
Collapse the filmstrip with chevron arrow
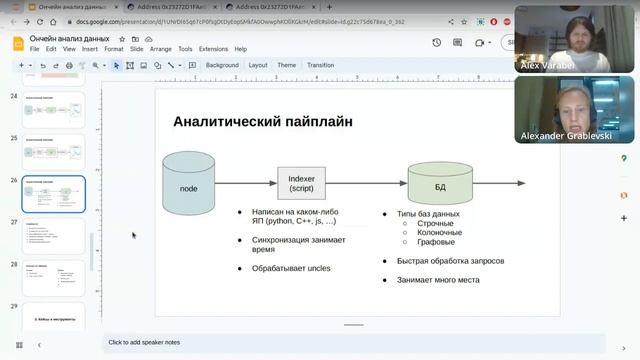pyautogui.click(x=39, y=345)
